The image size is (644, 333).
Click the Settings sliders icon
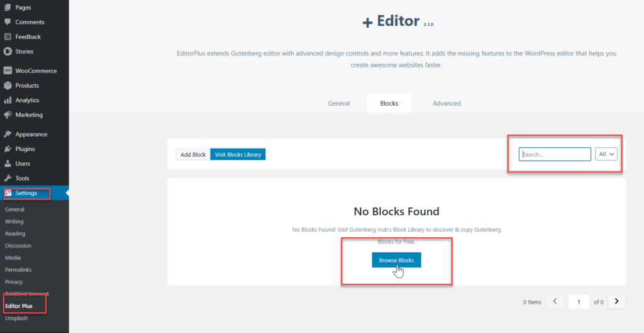tap(8, 193)
